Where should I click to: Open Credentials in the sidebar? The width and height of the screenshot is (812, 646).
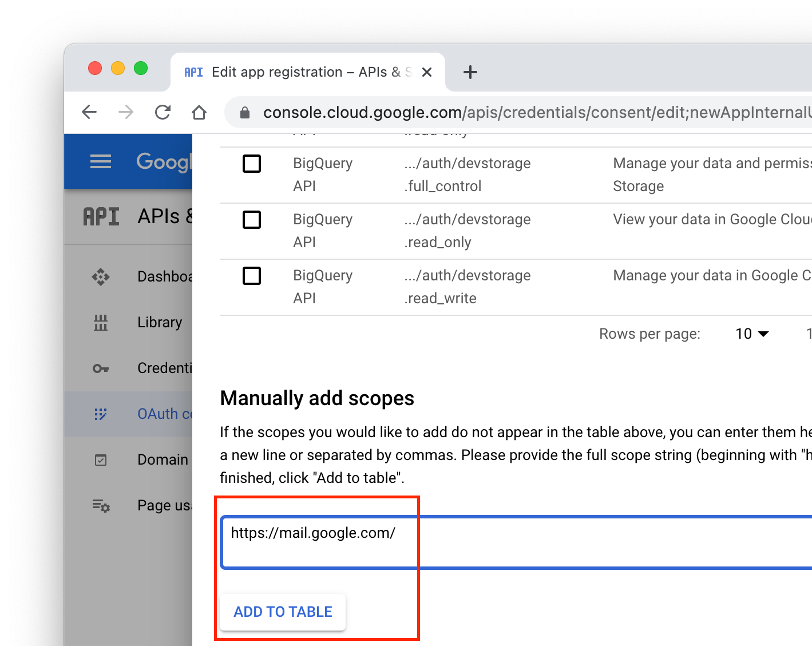[x=128, y=368]
